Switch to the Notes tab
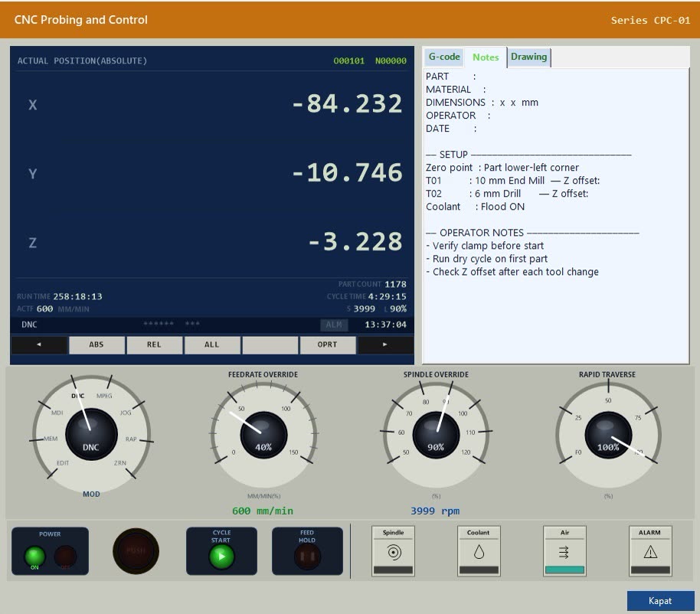The width and height of the screenshot is (700, 614). [486, 57]
